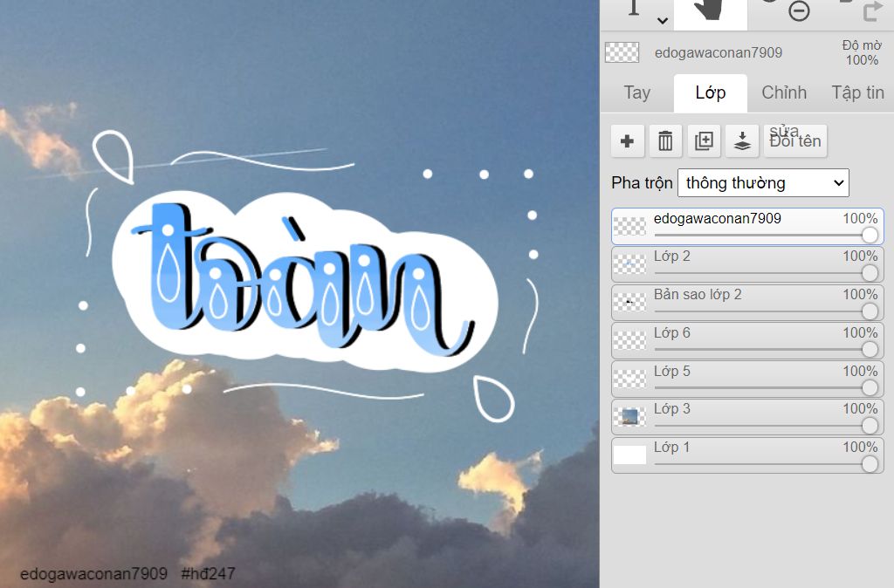Click the zoom out minus icon

point(799,10)
